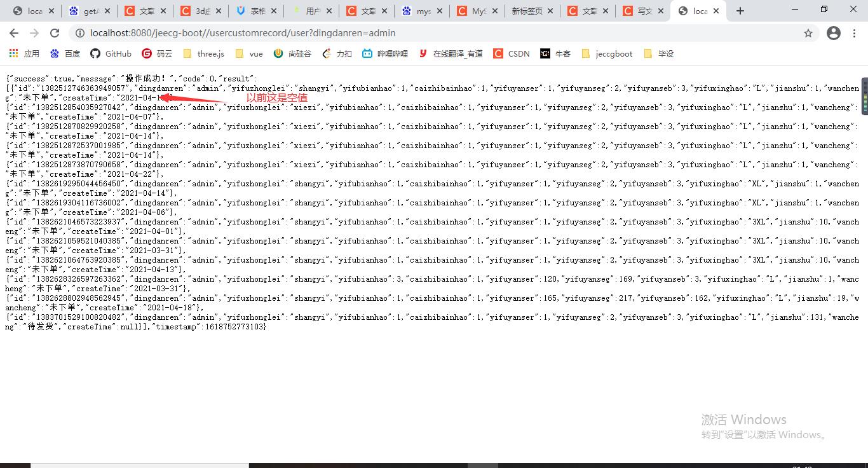Click the "操作成功！" message text

tap(145, 79)
